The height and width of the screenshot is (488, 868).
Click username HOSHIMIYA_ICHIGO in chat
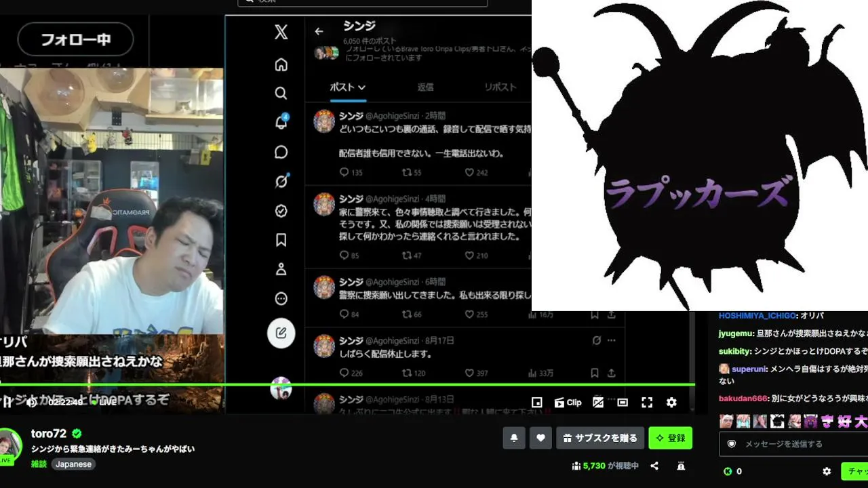(x=757, y=316)
